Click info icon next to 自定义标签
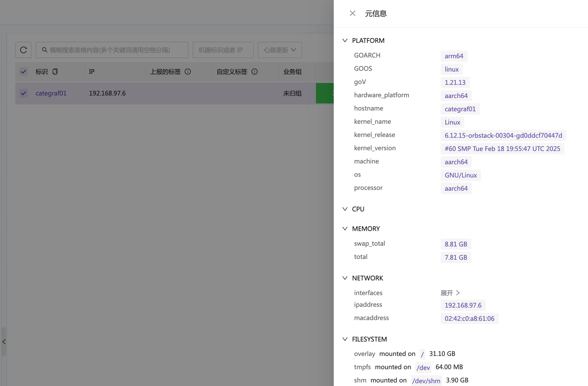Image resolution: width=588 pixels, height=386 pixels. pos(255,72)
